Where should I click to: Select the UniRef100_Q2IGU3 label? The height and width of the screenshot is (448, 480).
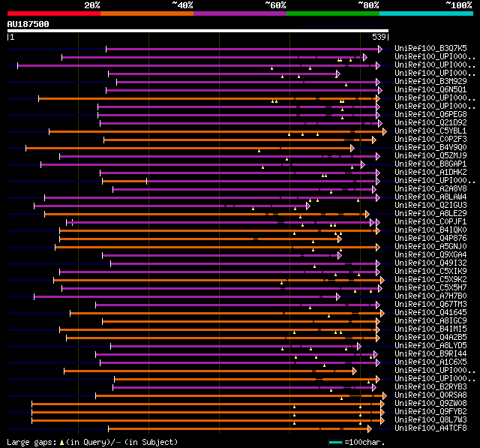[x=430, y=205]
